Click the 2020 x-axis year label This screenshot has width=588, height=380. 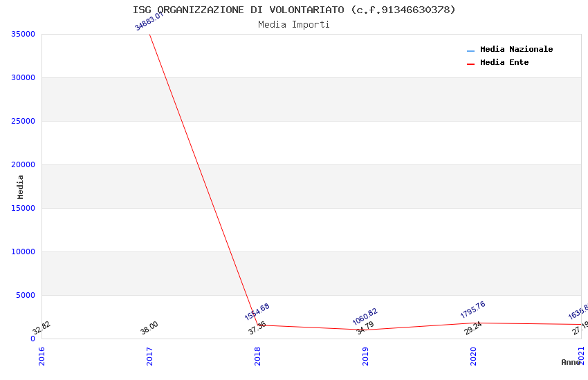point(474,356)
